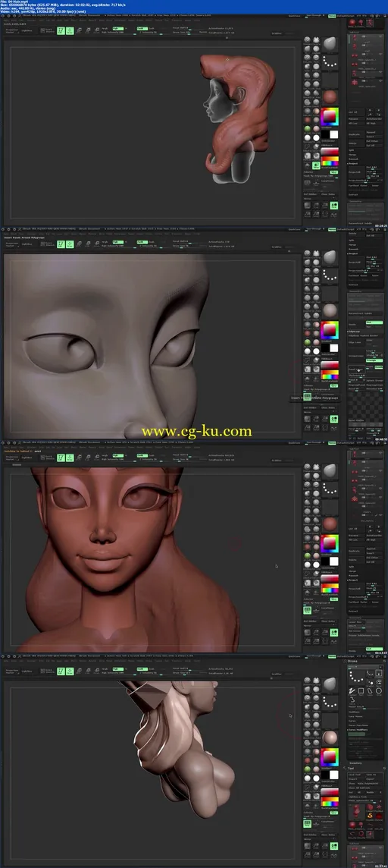
Task: Open the dotted stroke thumbnail in the red hair frame
Action: coord(330,61)
